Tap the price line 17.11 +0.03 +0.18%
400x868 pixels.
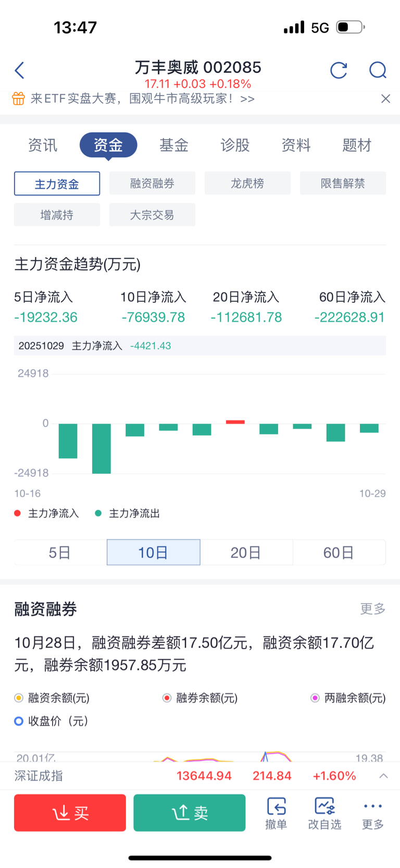pyautogui.click(x=198, y=84)
